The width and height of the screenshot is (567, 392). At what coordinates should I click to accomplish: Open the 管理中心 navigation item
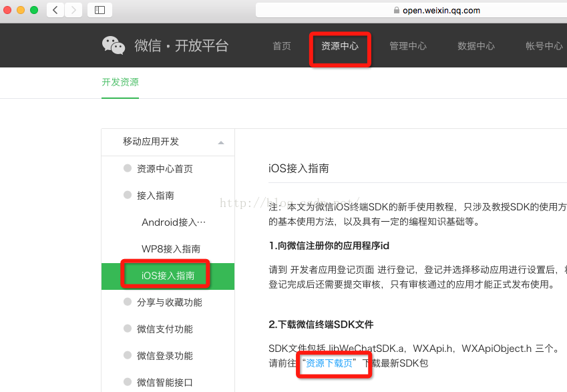408,46
